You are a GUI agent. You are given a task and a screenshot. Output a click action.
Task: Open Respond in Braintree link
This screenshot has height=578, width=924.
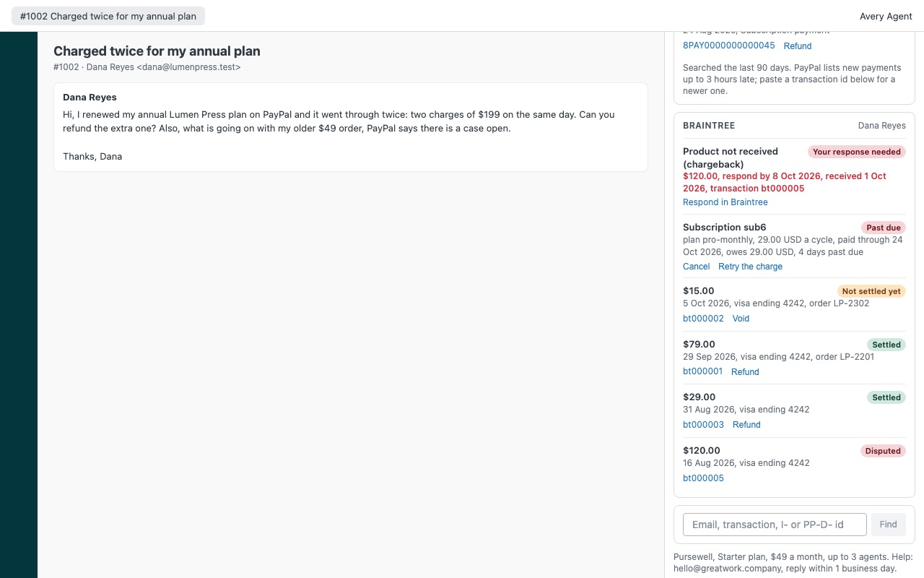[725, 202]
